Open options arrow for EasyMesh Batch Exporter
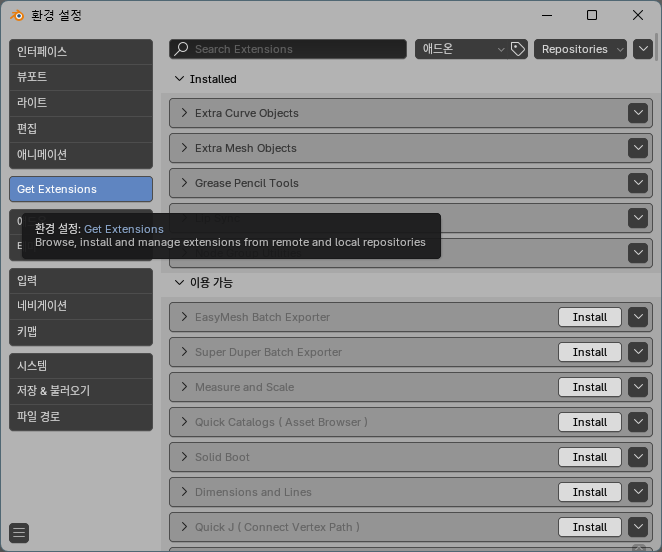 coord(638,317)
